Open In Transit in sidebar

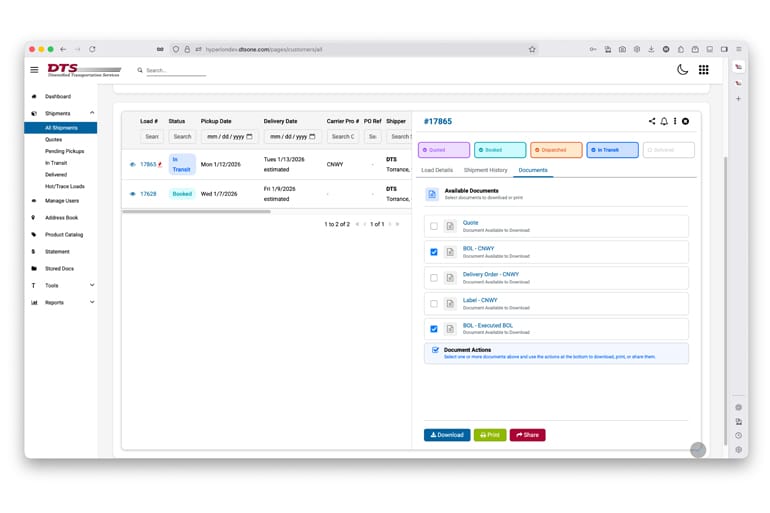pyautogui.click(x=56, y=163)
